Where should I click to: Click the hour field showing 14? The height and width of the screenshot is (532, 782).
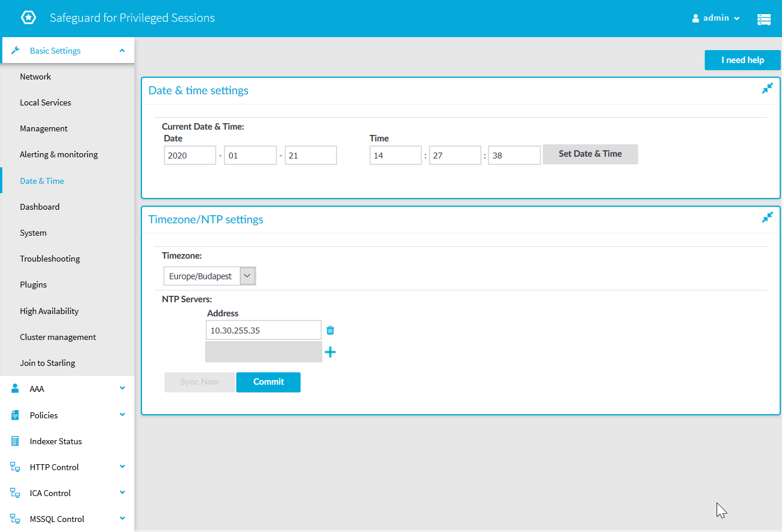pyautogui.click(x=395, y=156)
